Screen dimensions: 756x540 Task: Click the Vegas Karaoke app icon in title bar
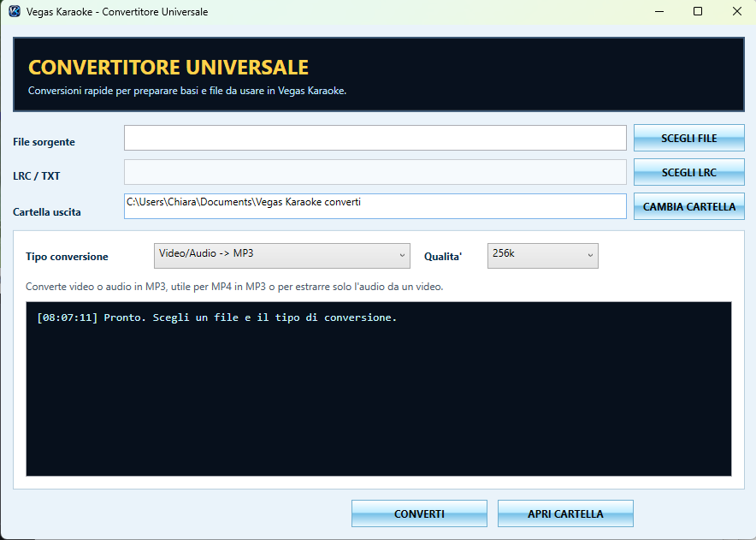pos(15,11)
